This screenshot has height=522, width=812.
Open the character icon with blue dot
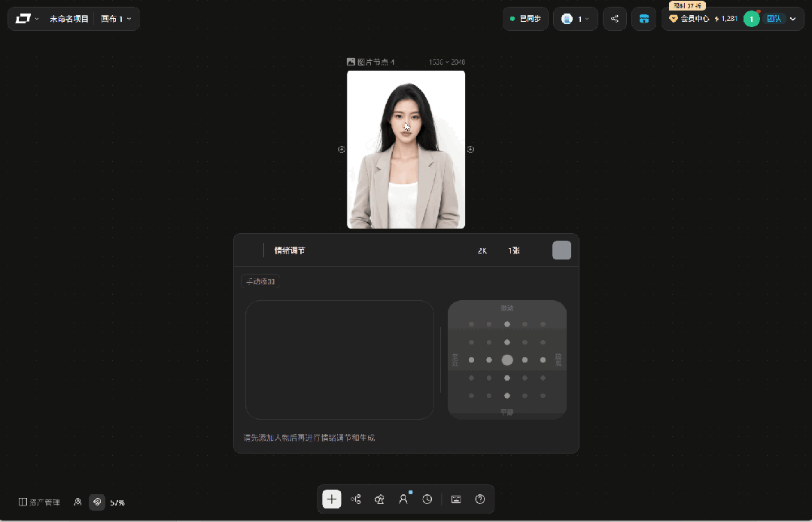tap(403, 499)
